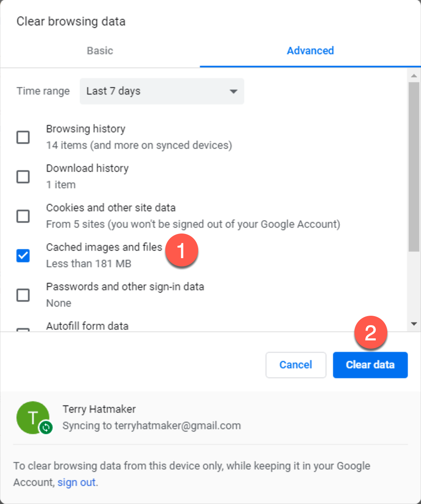The width and height of the screenshot is (421, 504).
Task: Switch to the Basic tab
Action: coord(100,51)
